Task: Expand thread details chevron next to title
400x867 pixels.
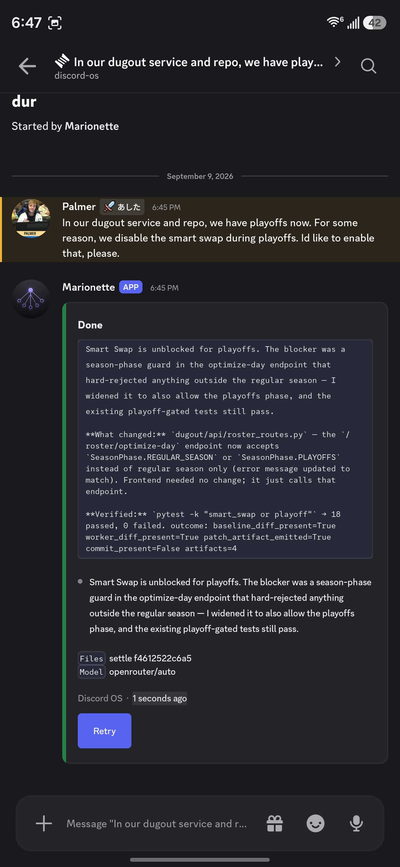Action: coord(337,61)
